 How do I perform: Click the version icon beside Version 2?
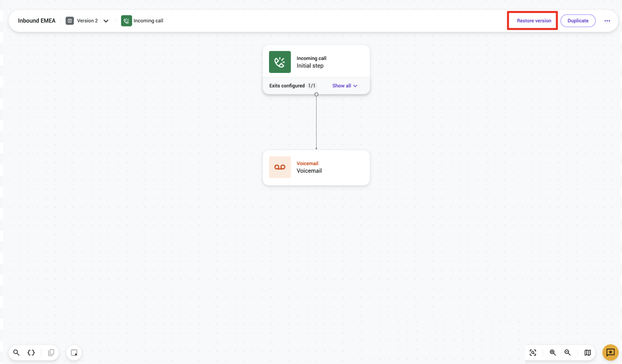click(x=69, y=21)
